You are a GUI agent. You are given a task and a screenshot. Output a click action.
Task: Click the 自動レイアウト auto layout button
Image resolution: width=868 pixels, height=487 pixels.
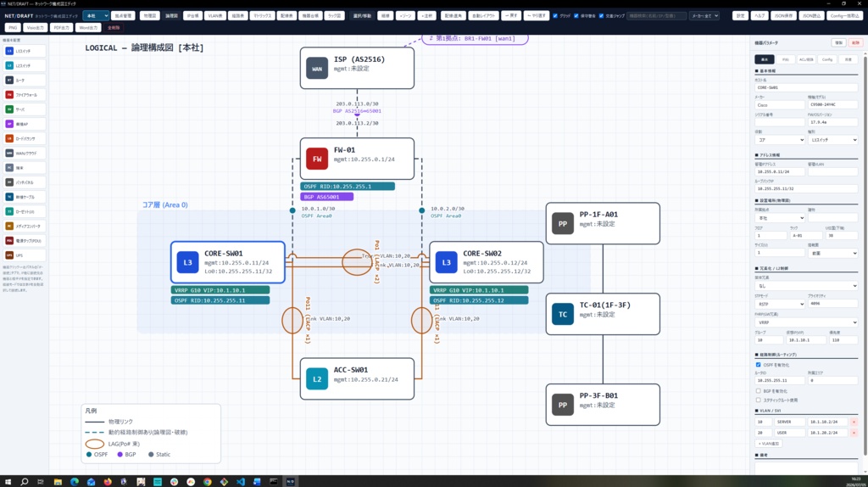click(x=484, y=15)
